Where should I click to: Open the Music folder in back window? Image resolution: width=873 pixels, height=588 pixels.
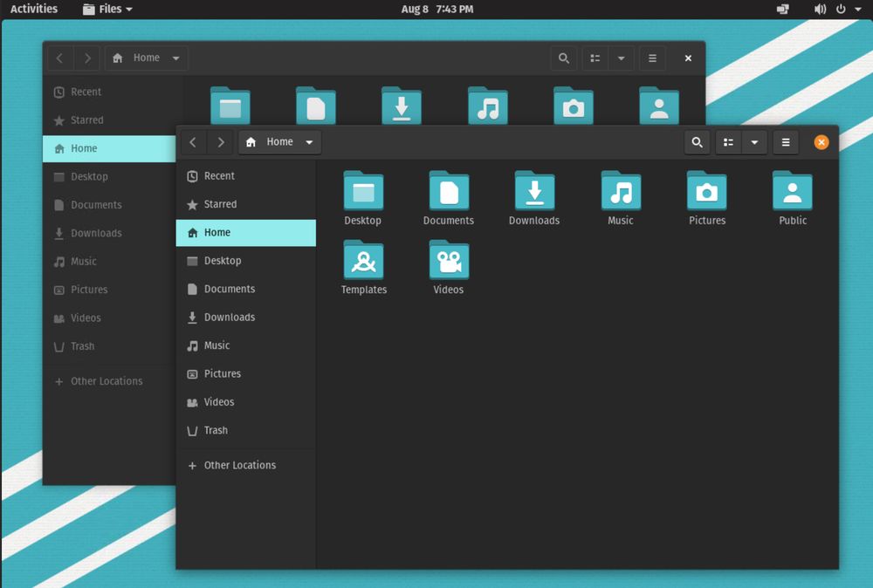click(x=488, y=106)
